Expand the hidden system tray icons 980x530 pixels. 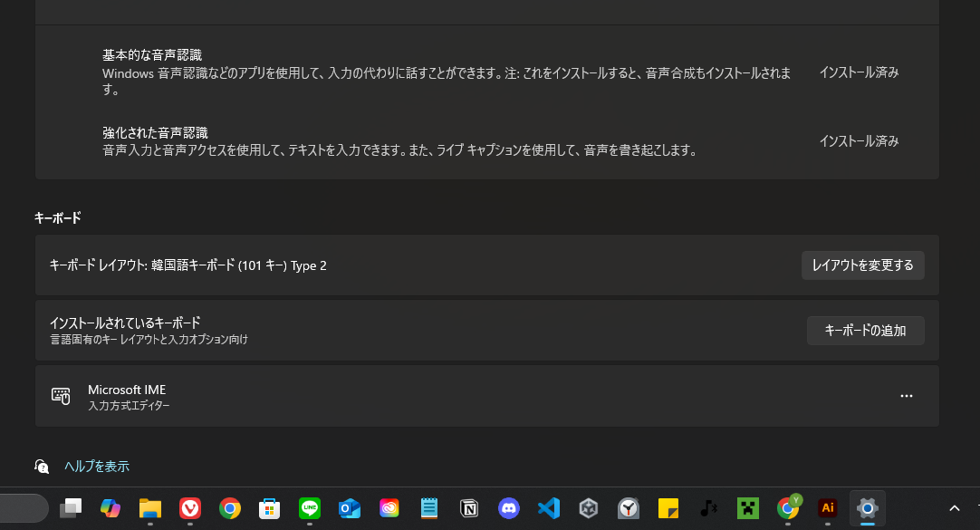(x=954, y=508)
